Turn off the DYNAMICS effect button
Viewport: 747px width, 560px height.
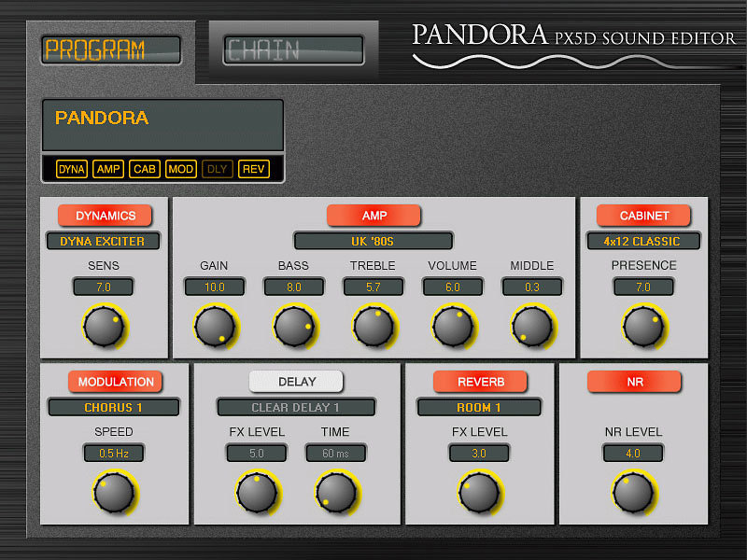coord(105,216)
